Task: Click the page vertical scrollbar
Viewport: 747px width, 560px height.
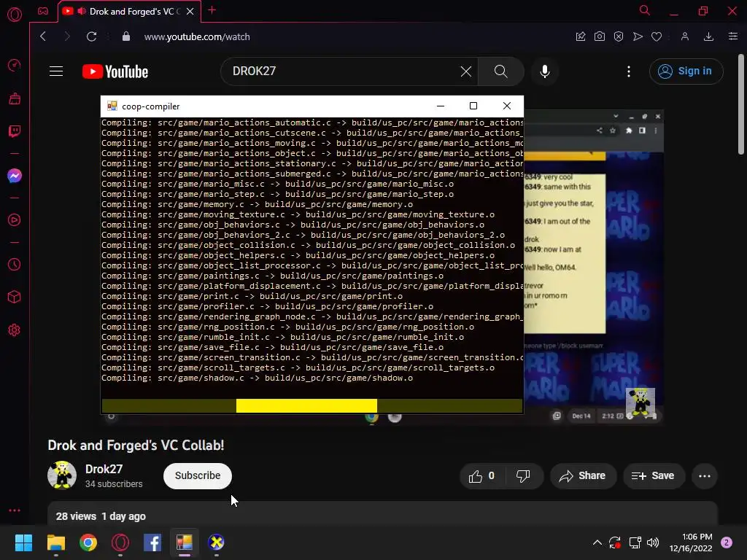Action: (x=741, y=105)
